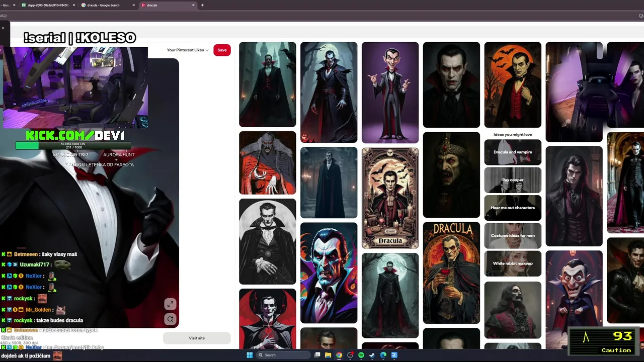Click the subscribers progress bar in overlay

point(73,145)
